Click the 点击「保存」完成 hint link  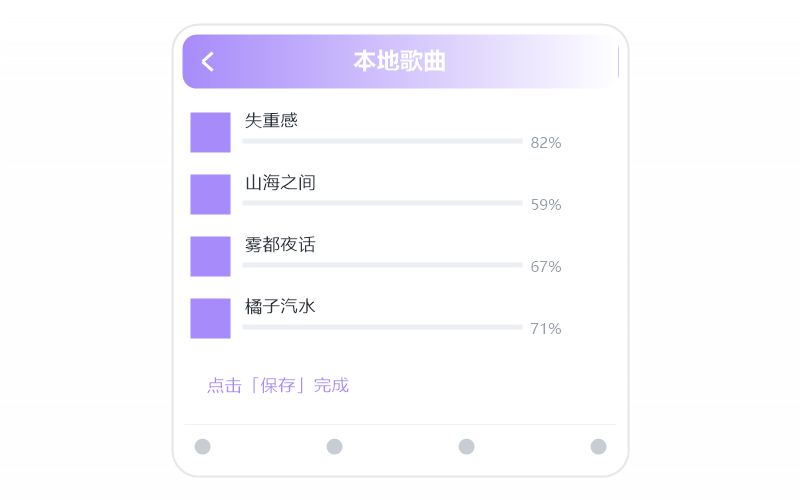(278, 385)
